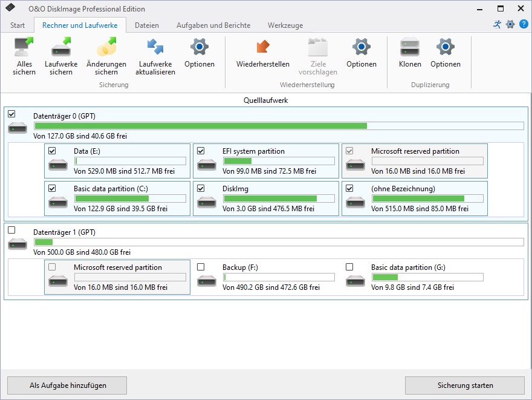Open settings via the top-right gear icon
This screenshot has width=532, height=400.
[510, 24]
